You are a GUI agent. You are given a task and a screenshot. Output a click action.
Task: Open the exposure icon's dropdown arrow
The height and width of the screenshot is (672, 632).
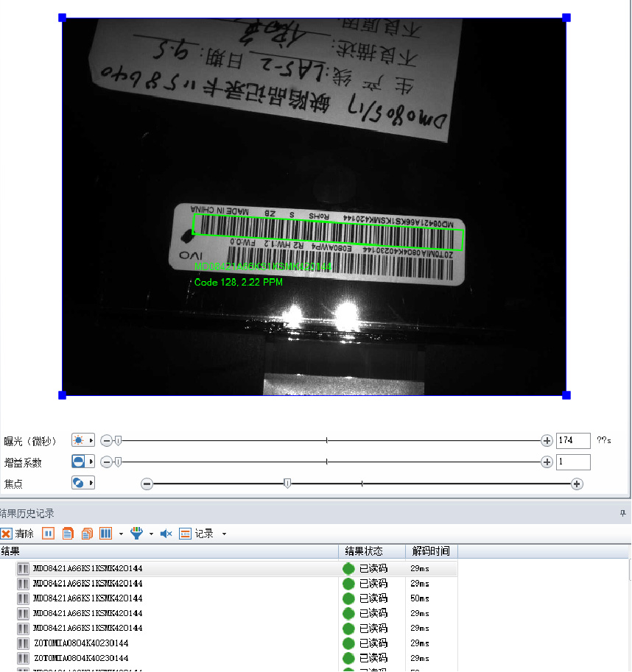pos(91,440)
